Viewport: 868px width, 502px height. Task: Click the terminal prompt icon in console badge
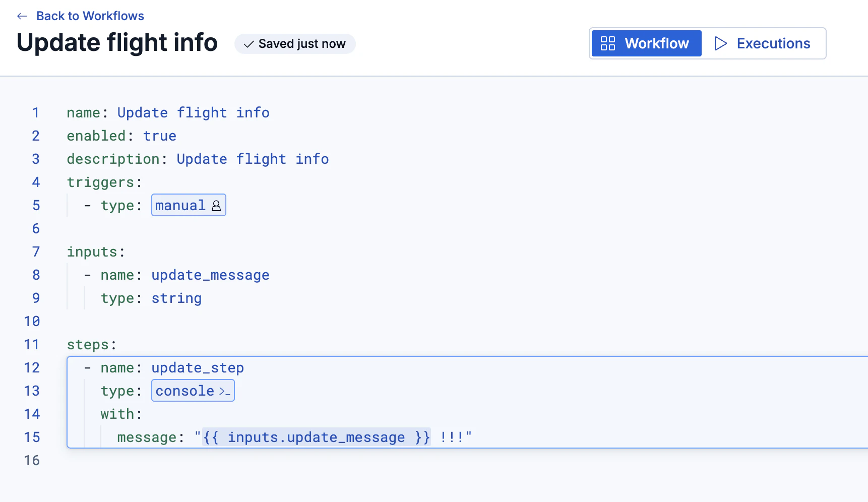(x=224, y=391)
